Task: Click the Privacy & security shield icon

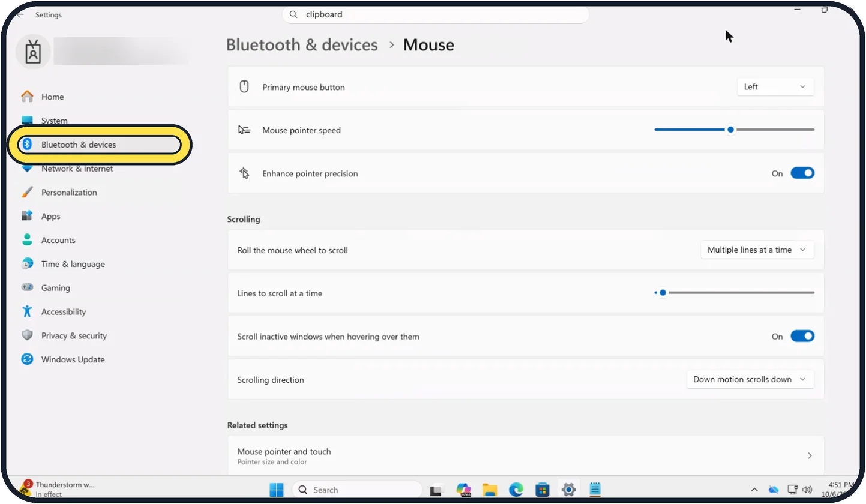Action: click(27, 335)
